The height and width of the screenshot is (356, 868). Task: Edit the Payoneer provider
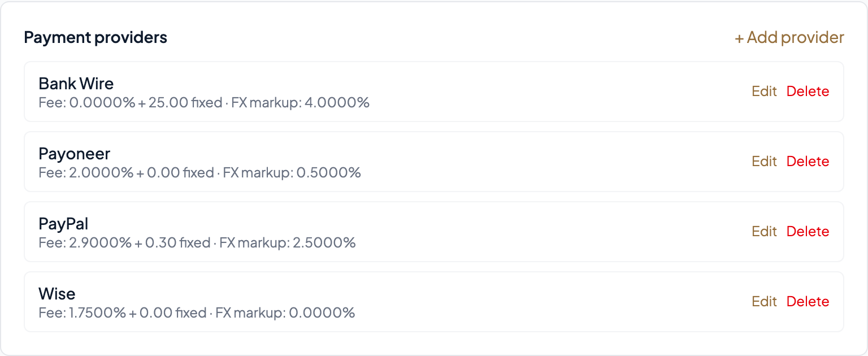(x=764, y=161)
